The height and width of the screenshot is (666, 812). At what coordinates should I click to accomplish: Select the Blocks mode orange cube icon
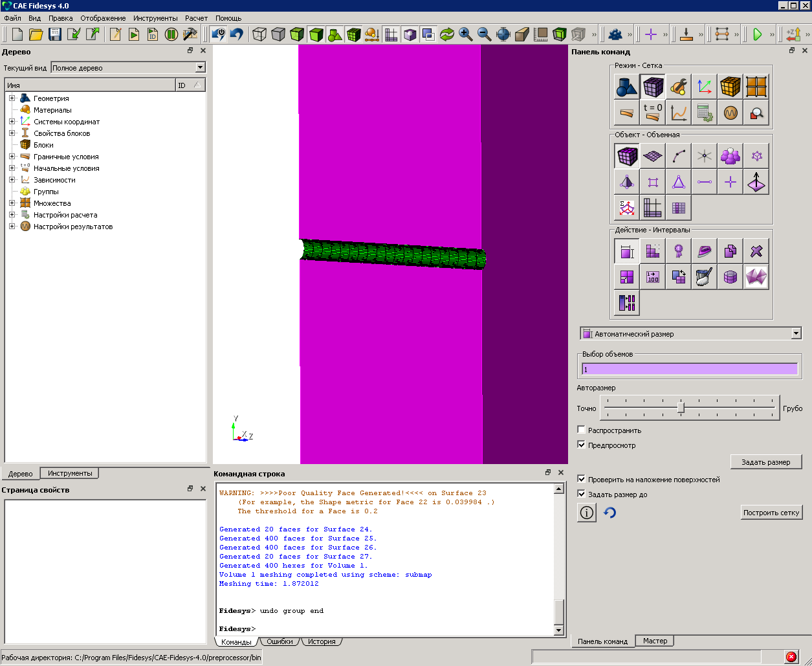(730, 87)
